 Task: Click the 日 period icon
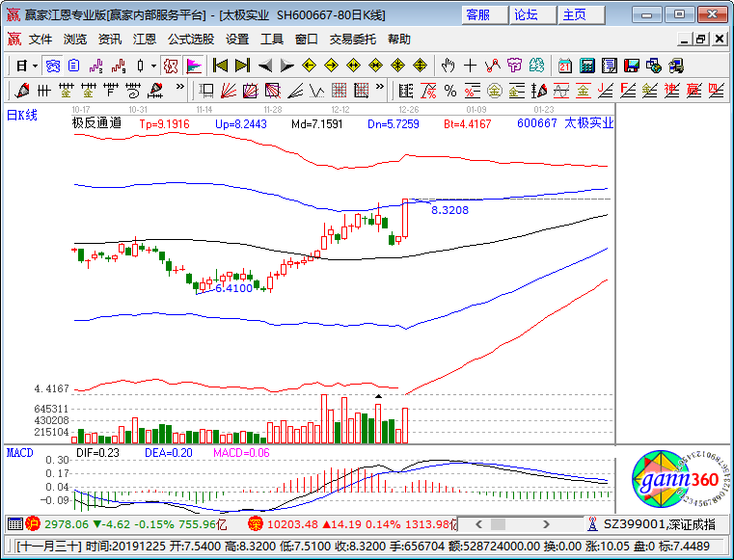coord(21,66)
